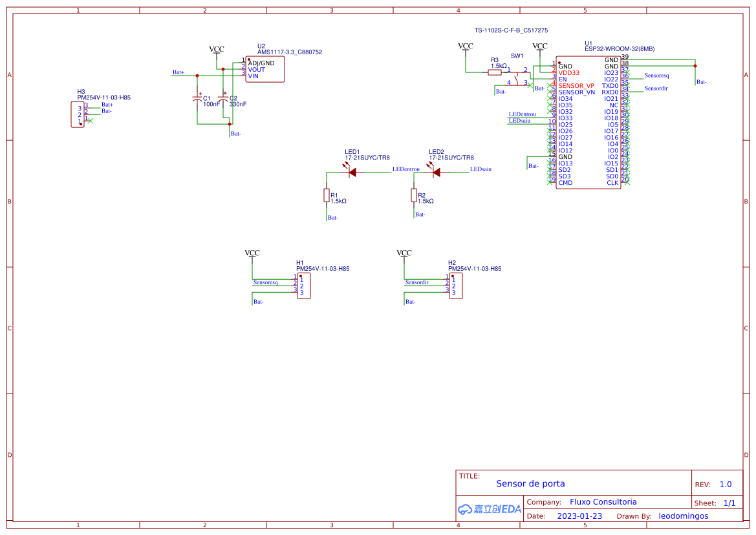The image size is (756, 535).
Task: Click company field Fluxo Consultoria
Action: tap(603, 502)
